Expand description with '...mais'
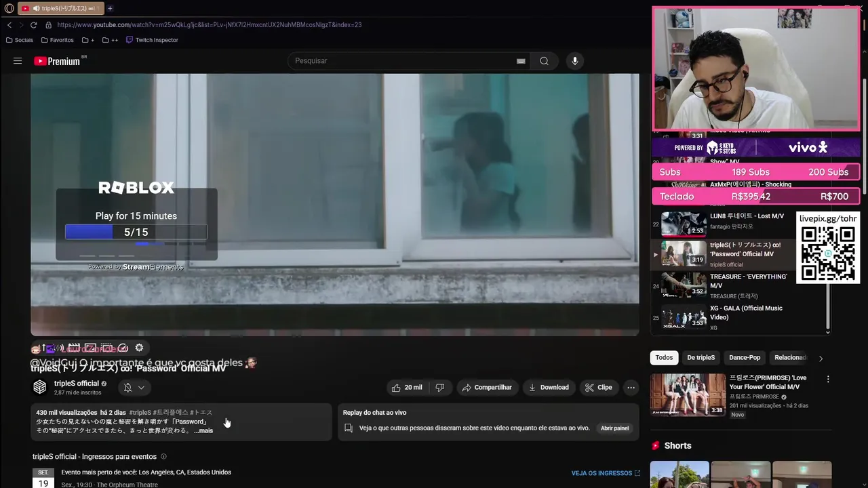868x488 pixels. (203, 430)
